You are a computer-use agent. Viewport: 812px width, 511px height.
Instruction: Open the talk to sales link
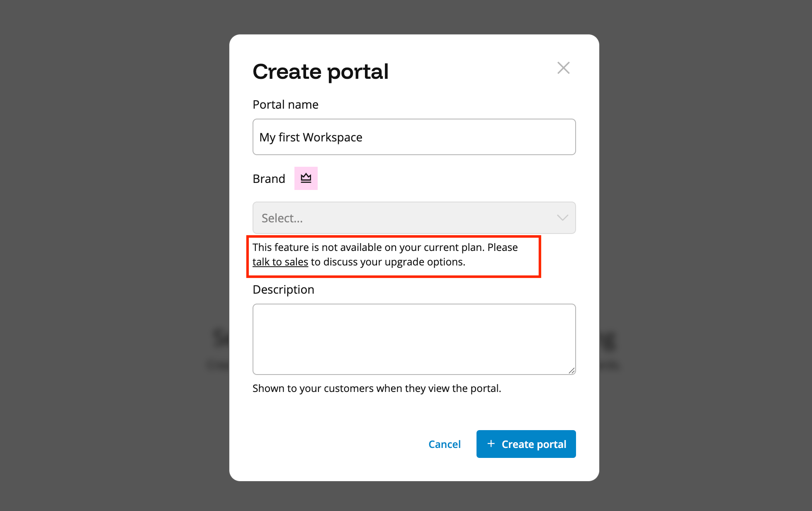[280, 262]
